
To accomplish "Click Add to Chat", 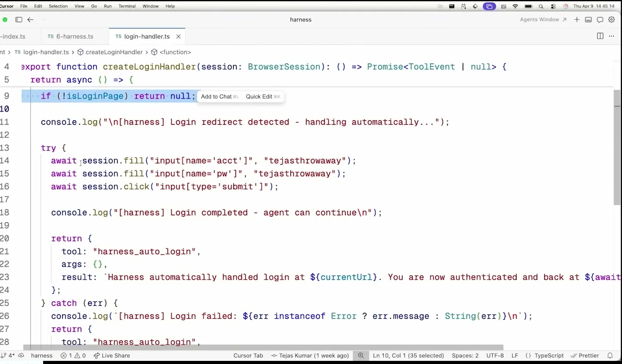I will (220, 96).
